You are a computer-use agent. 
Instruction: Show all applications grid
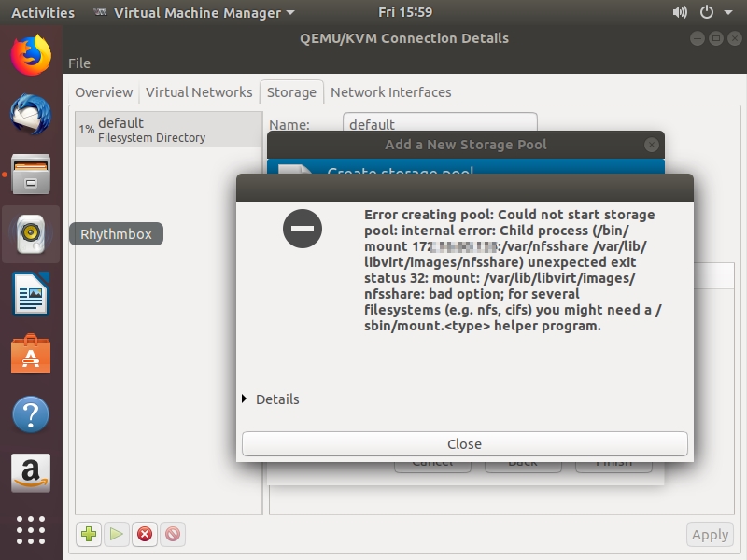[x=31, y=529]
